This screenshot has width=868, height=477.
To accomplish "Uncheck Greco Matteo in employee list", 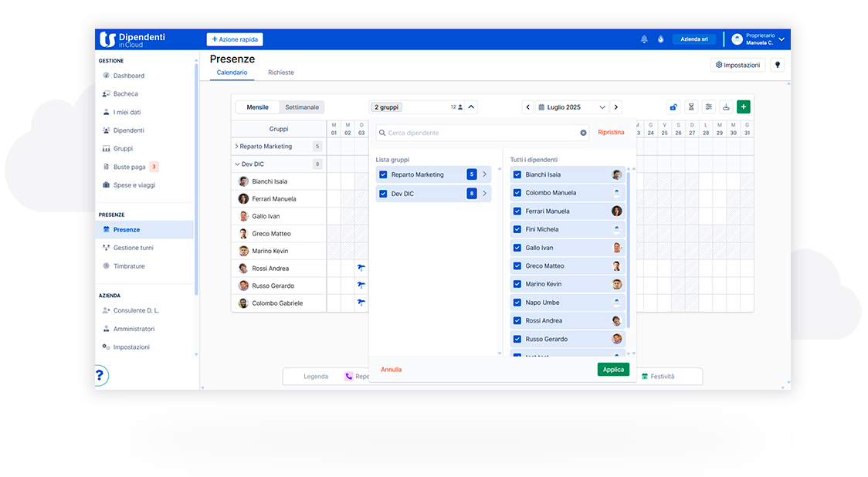I will (517, 266).
